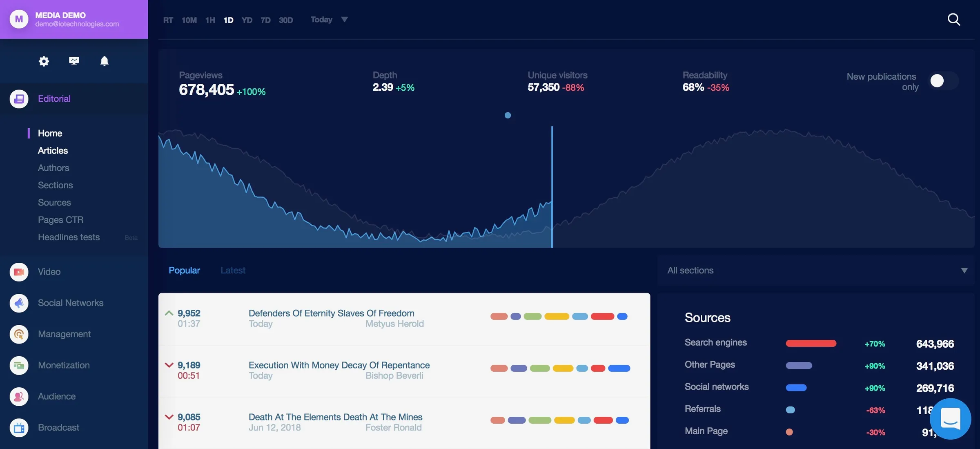Screen dimensions: 980x449
Task: Switch to the Latest tab
Action: click(233, 270)
